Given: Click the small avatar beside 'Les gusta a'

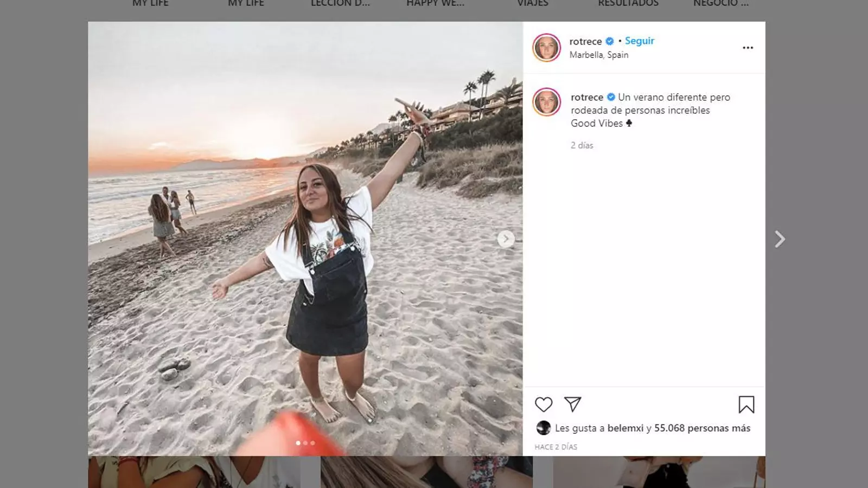Looking at the screenshot, I should [543, 428].
